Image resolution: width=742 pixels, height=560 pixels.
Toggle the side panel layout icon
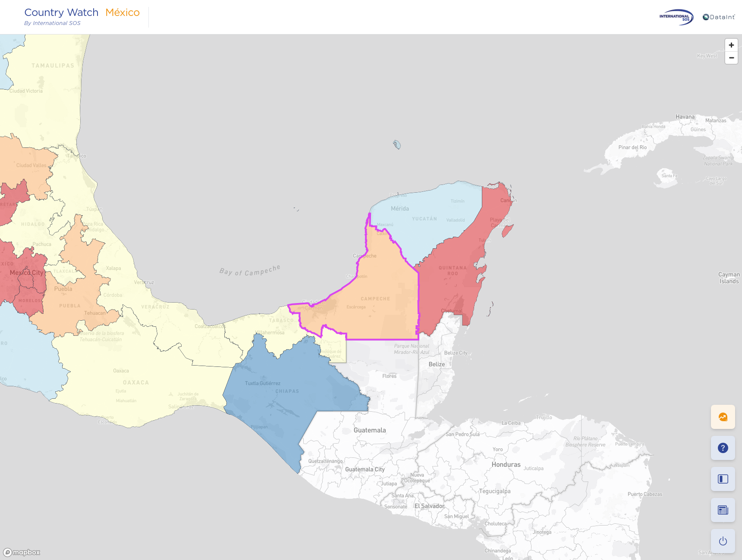pos(723,479)
